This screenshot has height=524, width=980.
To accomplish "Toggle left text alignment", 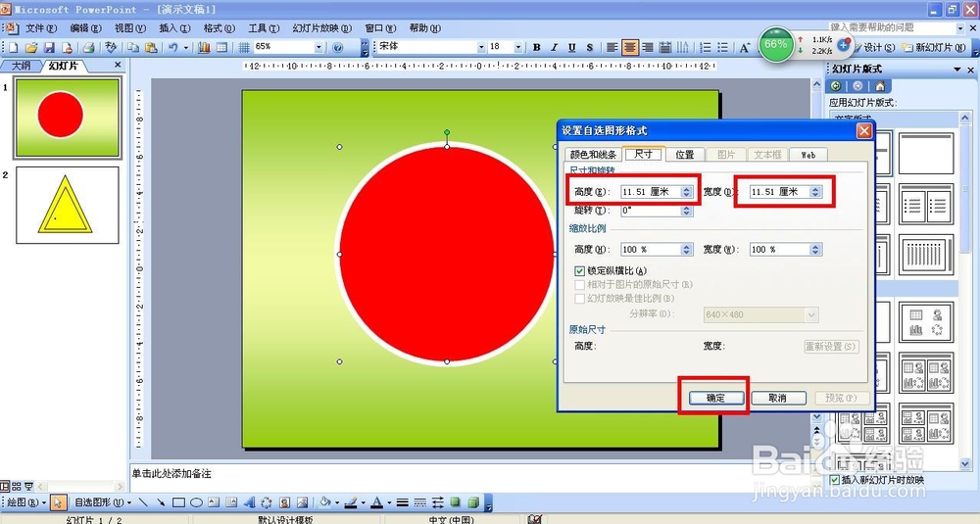I will 612,47.
